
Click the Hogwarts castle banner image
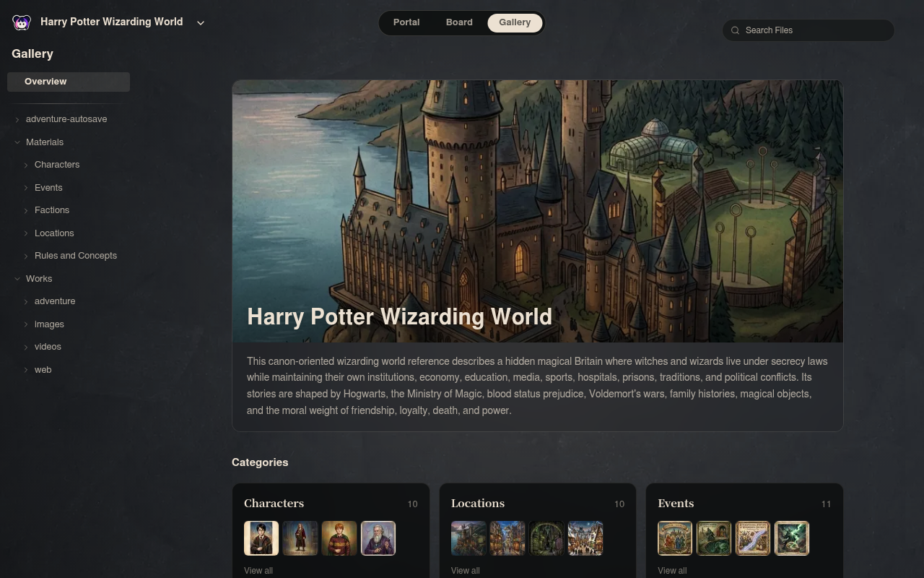(537, 211)
